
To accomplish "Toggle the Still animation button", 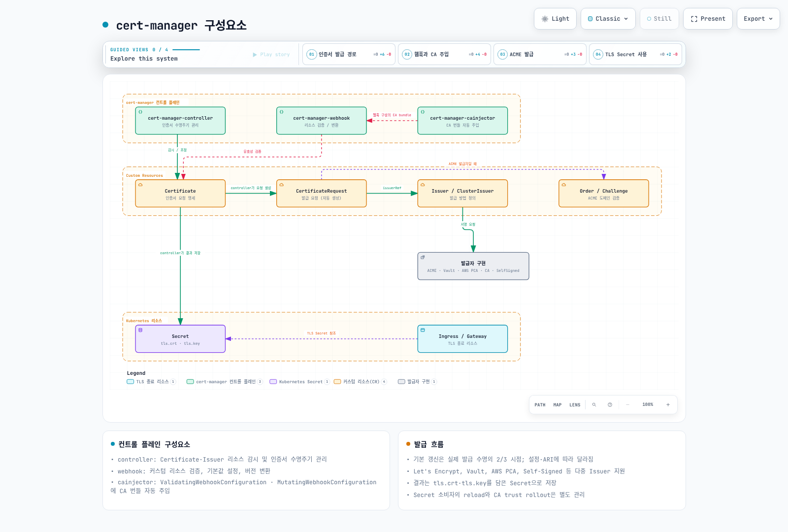I will (659, 19).
